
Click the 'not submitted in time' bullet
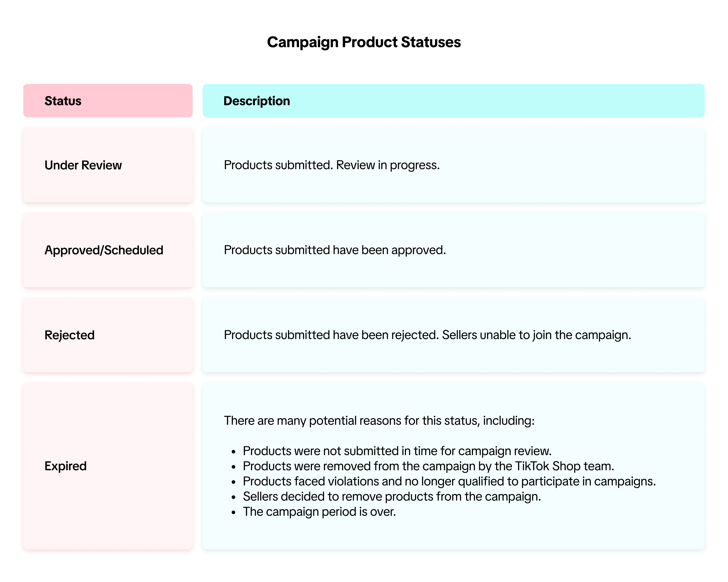click(397, 451)
